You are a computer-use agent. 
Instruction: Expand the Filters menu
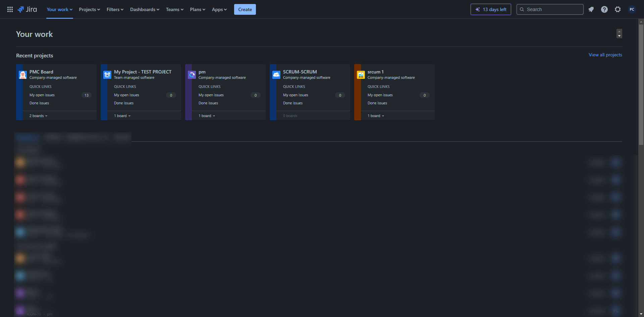(115, 9)
